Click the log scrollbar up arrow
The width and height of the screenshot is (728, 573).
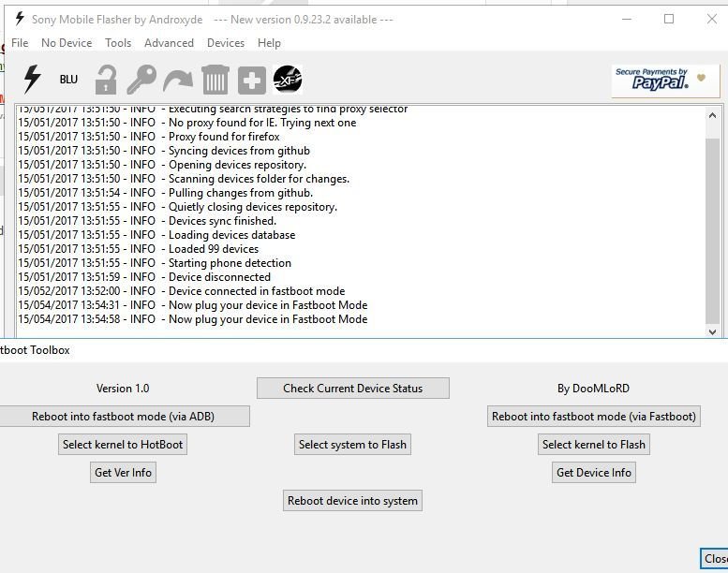(x=713, y=115)
